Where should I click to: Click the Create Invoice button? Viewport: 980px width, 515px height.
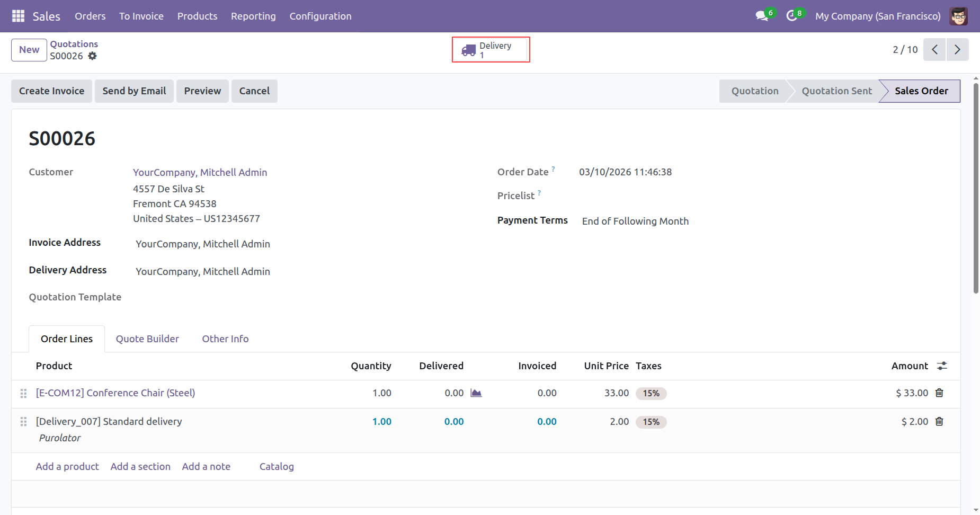click(51, 91)
